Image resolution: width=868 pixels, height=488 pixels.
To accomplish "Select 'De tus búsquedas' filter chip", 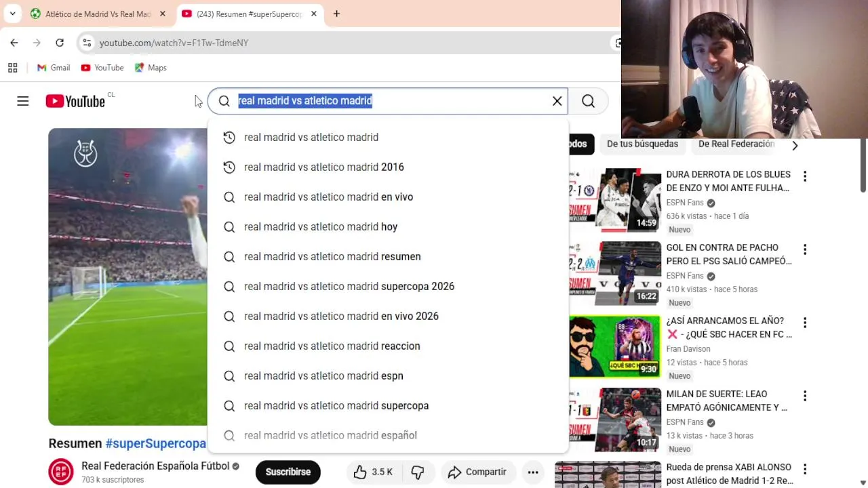I will (x=642, y=144).
